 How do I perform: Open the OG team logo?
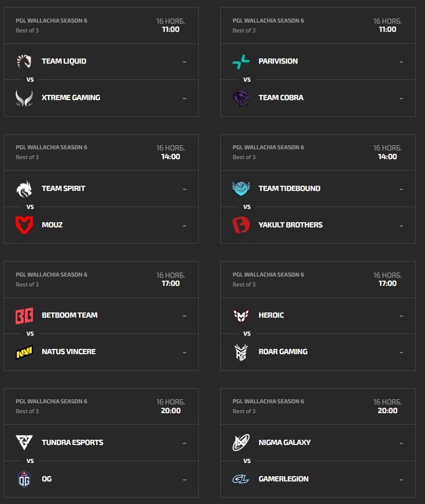24,479
